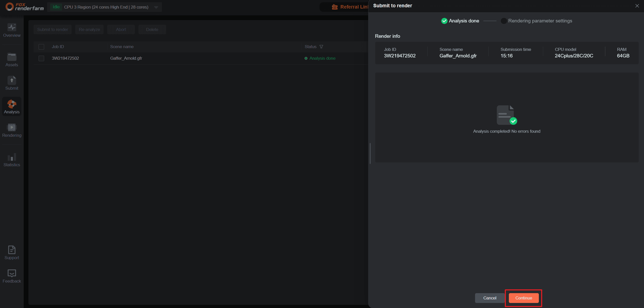The width and height of the screenshot is (644, 308).
Task: Click the Cancel button
Action: click(x=489, y=298)
